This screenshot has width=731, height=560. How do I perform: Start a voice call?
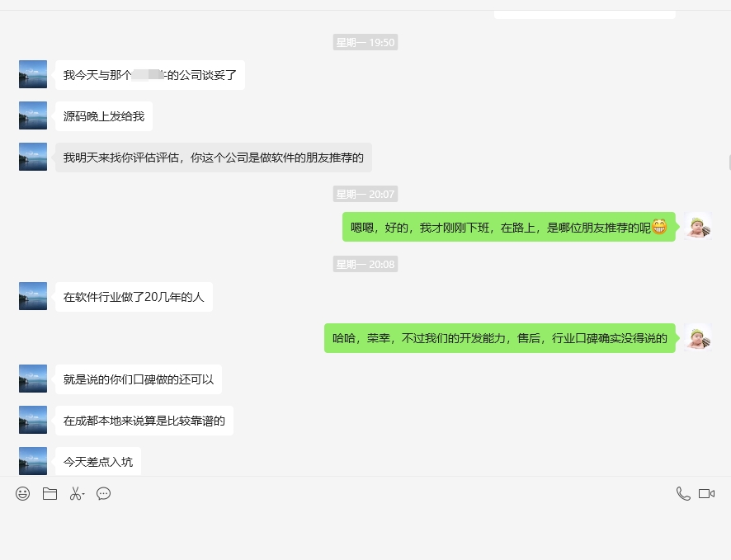coord(682,494)
